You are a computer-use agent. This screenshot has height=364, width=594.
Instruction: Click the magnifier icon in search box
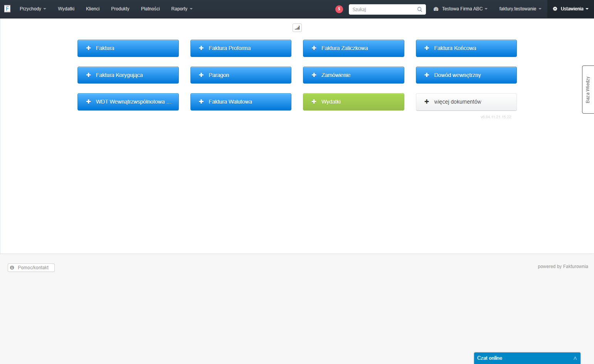click(420, 9)
